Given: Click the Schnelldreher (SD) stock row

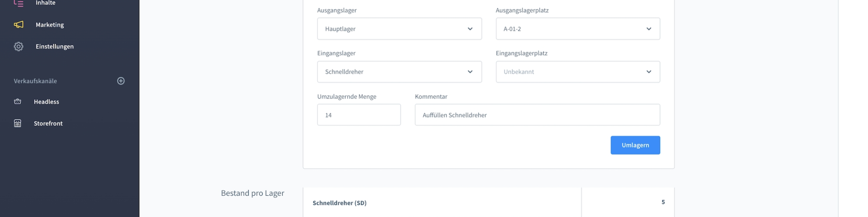Looking at the screenshot, I should (340, 203).
